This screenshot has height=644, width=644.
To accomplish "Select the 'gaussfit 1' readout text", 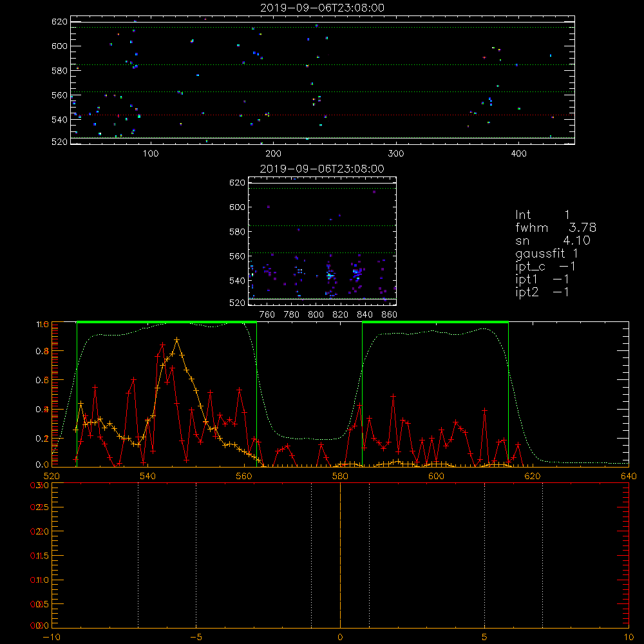I will [x=547, y=254].
